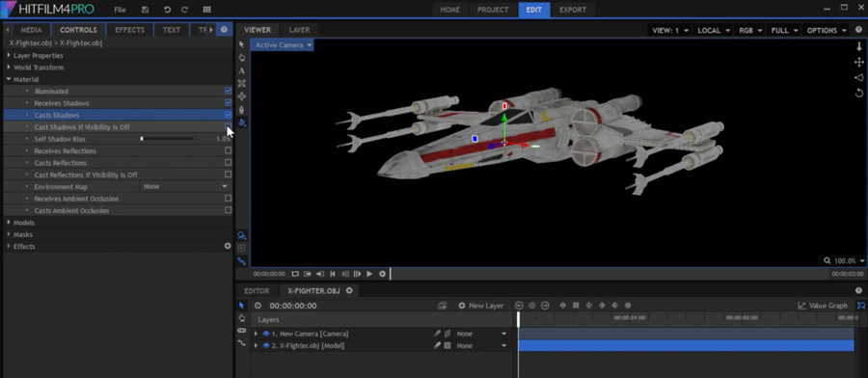Enable Casts Reflections checkbox
Image resolution: width=868 pixels, height=378 pixels.
click(228, 163)
